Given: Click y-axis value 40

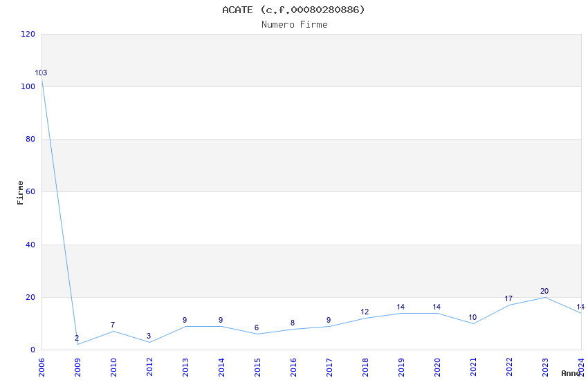Looking at the screenshot, I should [x=30, y=245].
